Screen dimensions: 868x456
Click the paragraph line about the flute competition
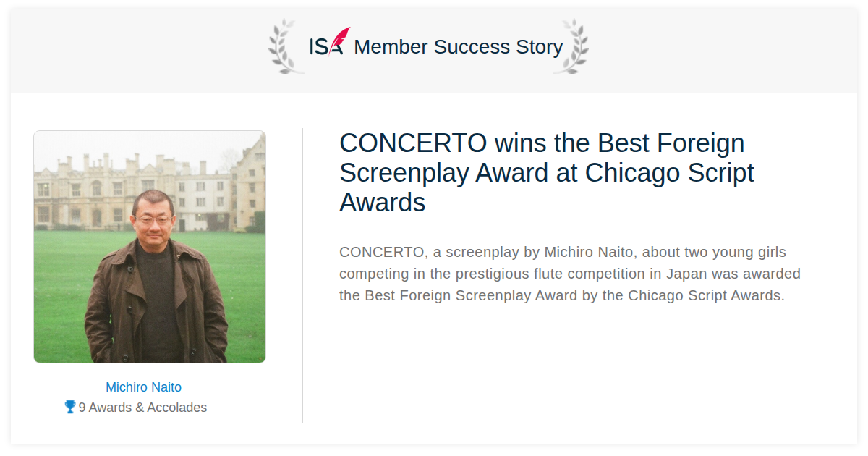tap(570, 274)
